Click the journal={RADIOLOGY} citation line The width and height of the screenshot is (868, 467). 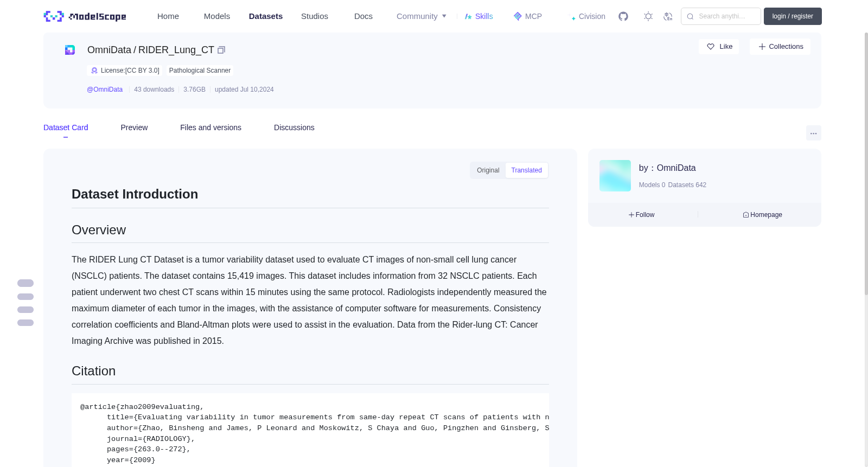pos(151,439)
